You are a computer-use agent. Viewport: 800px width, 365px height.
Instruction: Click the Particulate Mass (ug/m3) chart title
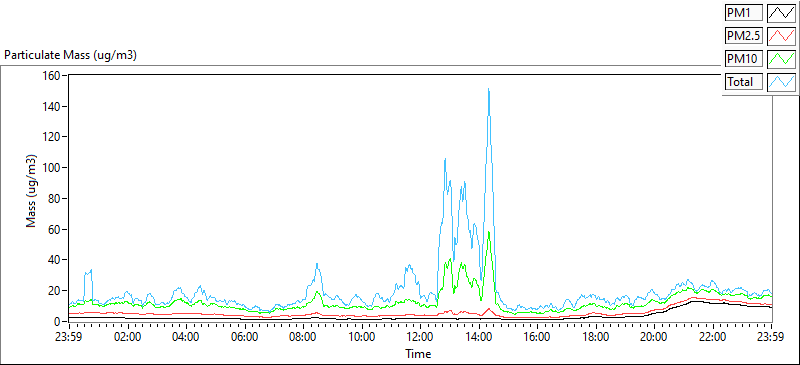[70, 55]
